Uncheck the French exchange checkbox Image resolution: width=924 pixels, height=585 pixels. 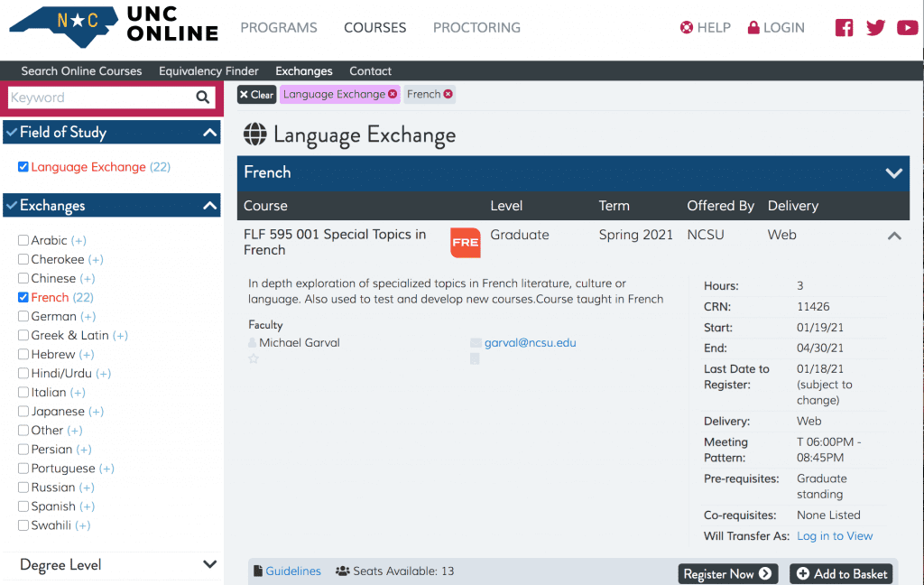(x=23, y=297)
